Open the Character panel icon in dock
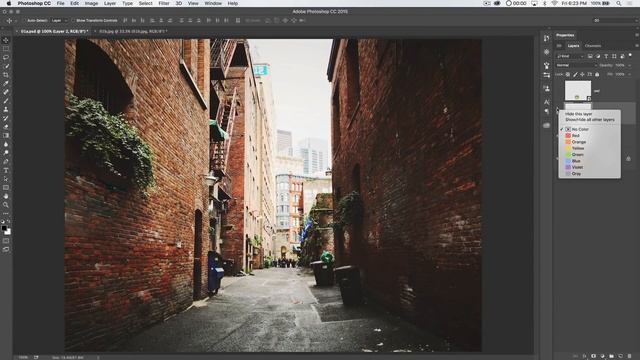This screenshot has height=360, width=640. click(546, 102)
